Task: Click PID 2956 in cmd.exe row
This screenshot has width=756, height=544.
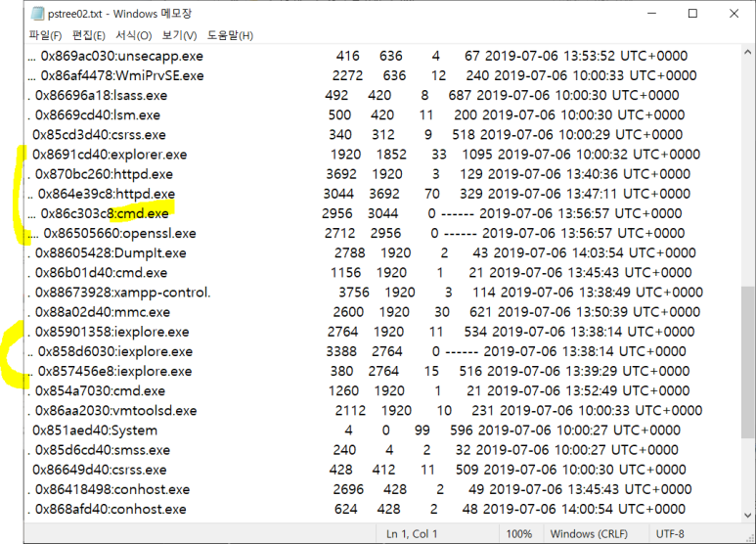Action: [337, 213]
